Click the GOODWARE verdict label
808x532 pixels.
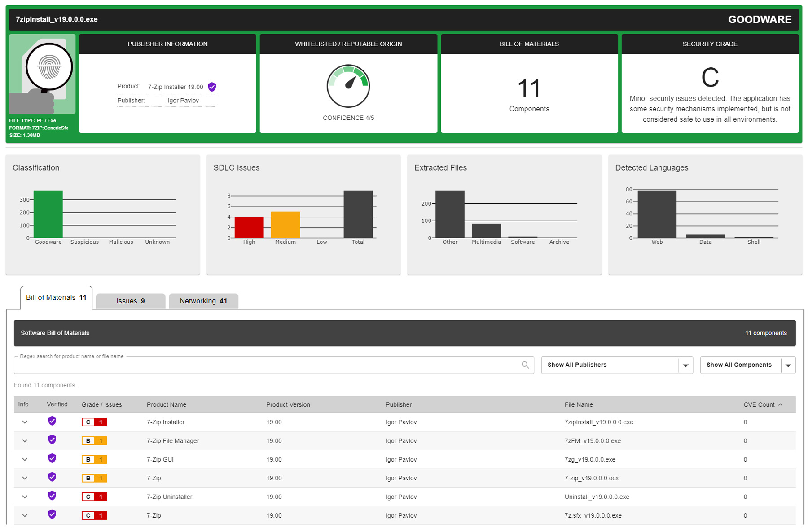pyautogui.click(x=760, y=19)
